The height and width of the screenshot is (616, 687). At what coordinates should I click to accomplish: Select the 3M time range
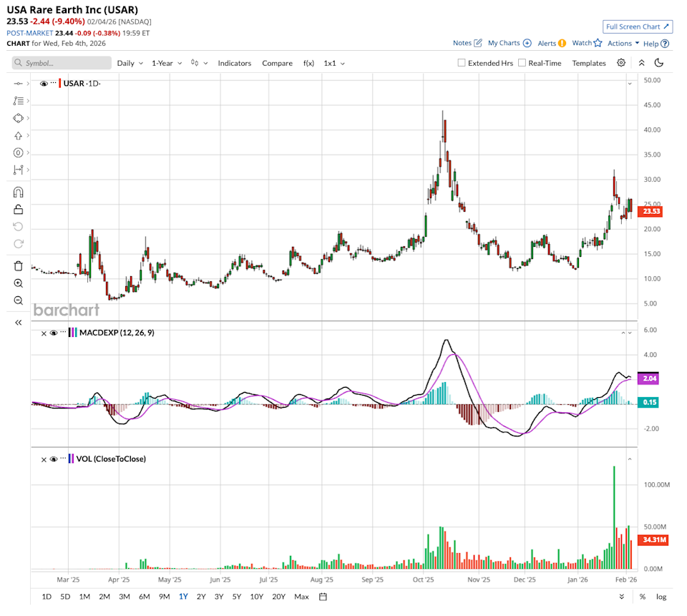[125, 597]
